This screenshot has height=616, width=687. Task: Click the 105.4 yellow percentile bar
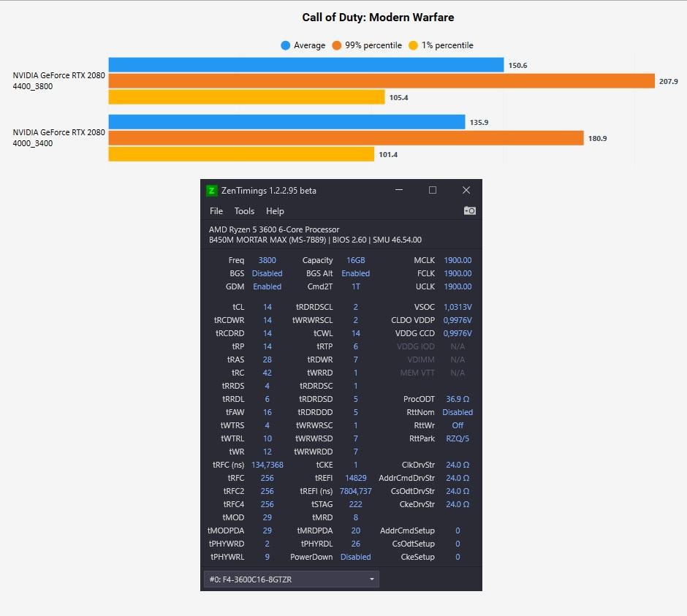(x=247, y=97)
